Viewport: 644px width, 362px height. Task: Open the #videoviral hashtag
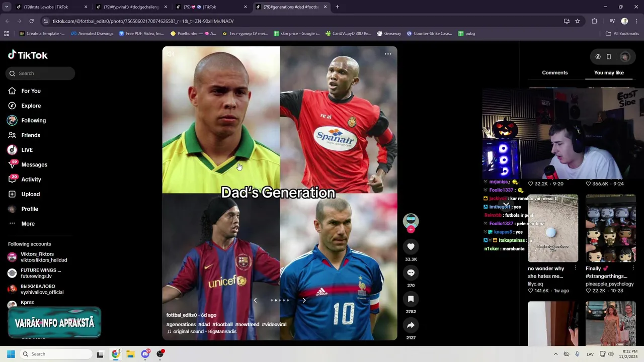coord(274,325)
